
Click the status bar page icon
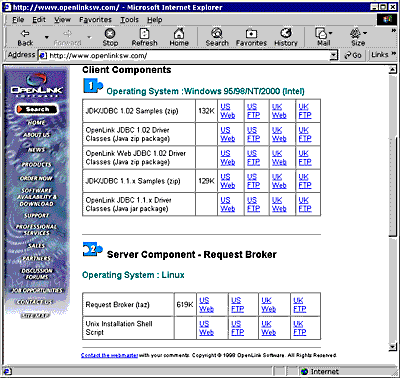click(x=7, y=371)
